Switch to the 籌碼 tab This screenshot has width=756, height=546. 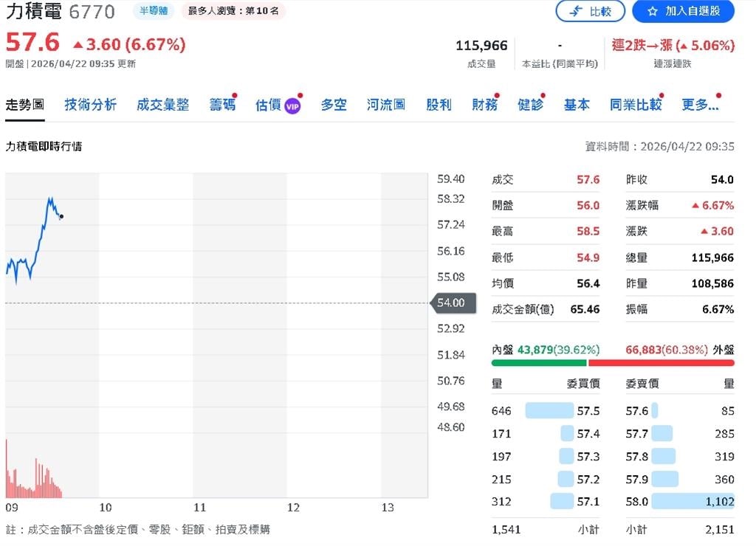tap(221, 104)
